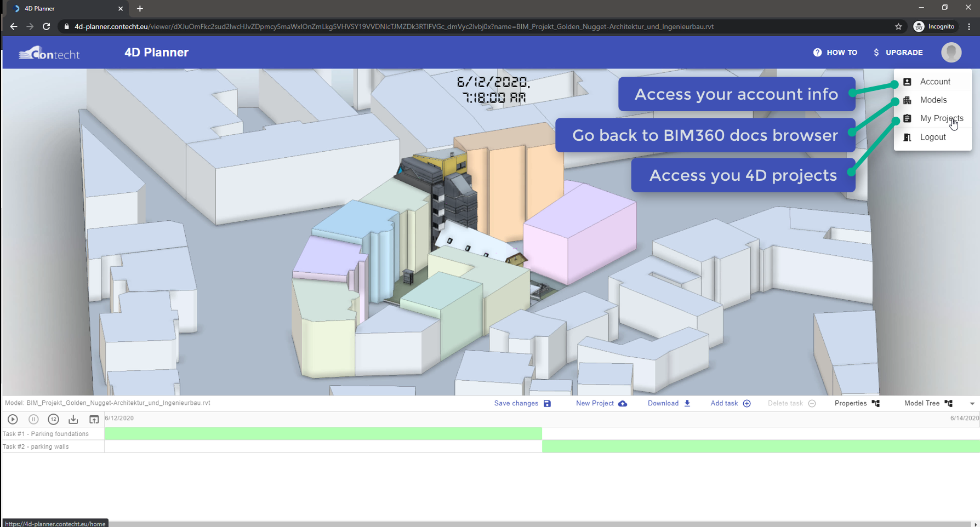Open the user avatar profile menu
The width and height of the screenshot is (980, 527).
[951, 53]
